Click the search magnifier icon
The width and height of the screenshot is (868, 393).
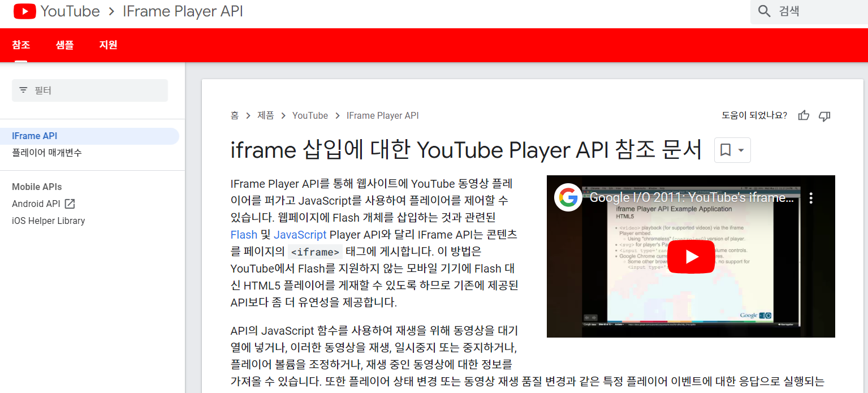point(765,11)
